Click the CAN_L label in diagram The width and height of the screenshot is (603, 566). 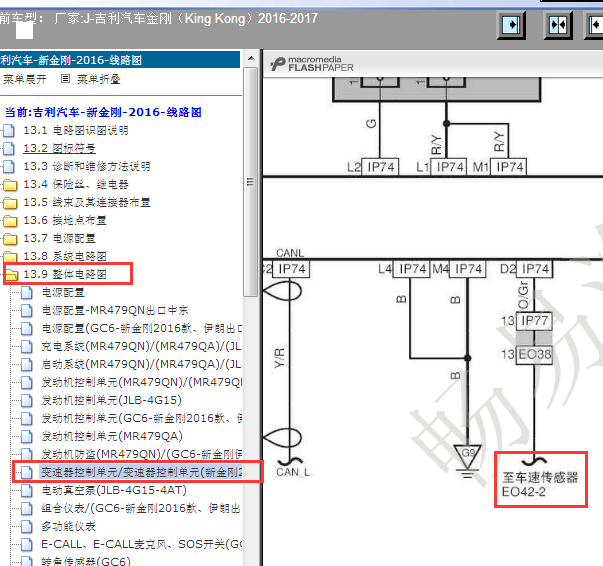(293, 472)
